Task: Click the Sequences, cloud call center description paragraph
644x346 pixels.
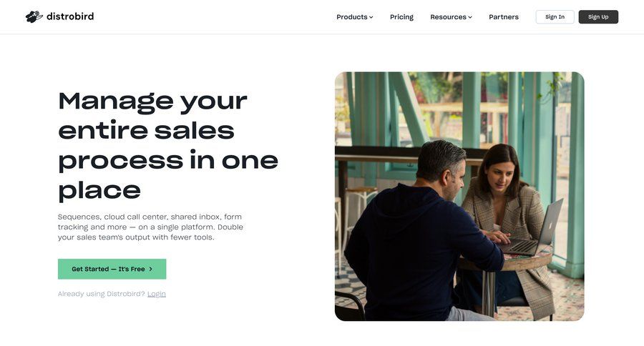Action: click(150, 227)
